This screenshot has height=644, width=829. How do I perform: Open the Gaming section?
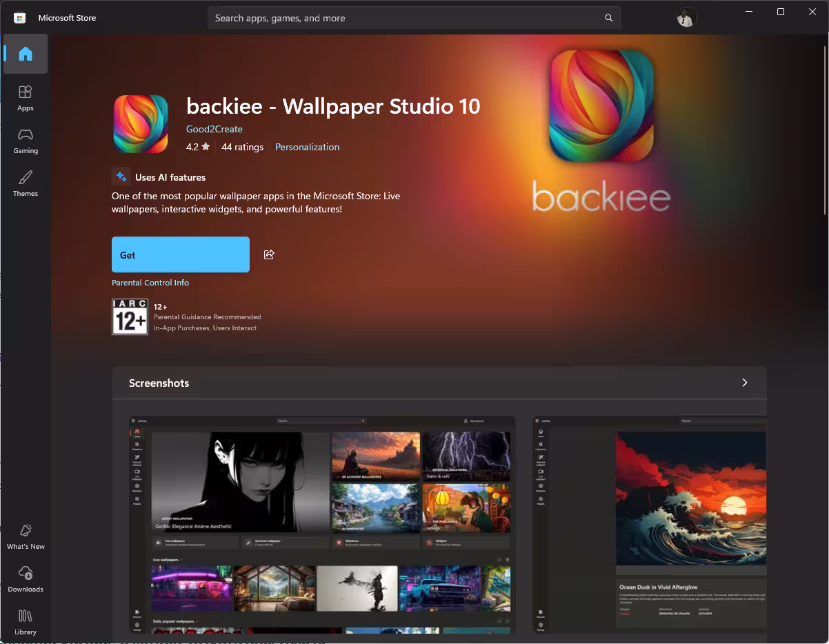(x=26, y=141)
